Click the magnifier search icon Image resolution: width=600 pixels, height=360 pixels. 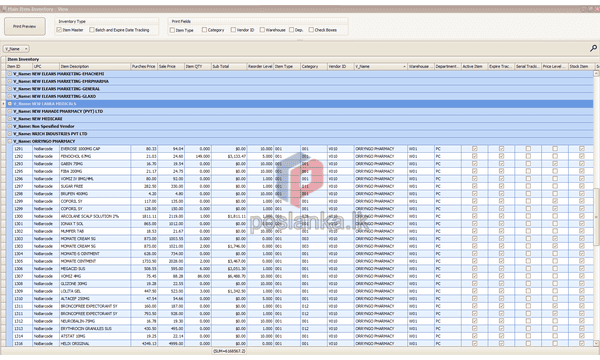pyautogui.click(x=593, y=48)
